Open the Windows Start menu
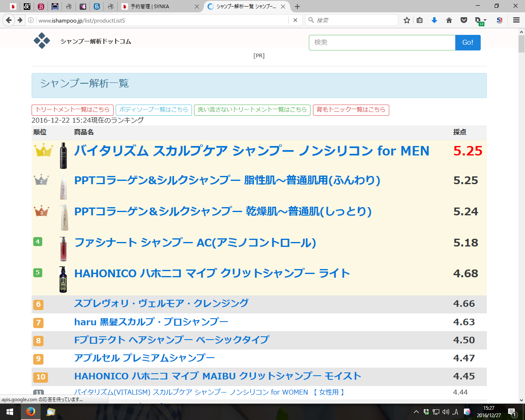 [x=10, y=412]
